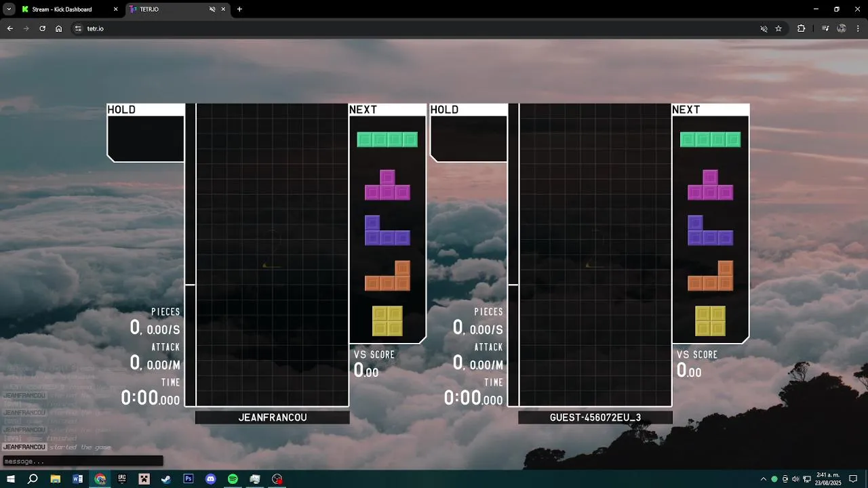Image resolution: width=868 pixels, height=488 pixels.
Task: Open the tab search dropdown arrow
Action: pos(9,9)
